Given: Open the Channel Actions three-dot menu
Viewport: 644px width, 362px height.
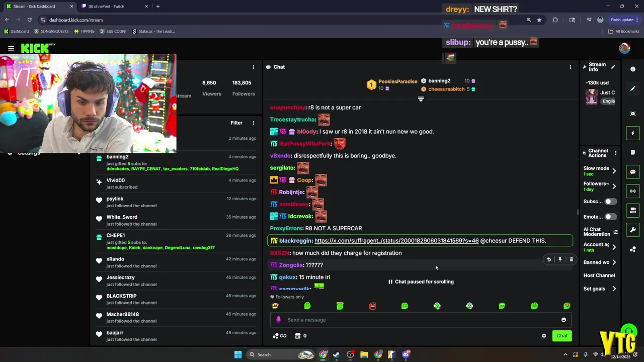Looking at the screenshot, I should (615, 153).
